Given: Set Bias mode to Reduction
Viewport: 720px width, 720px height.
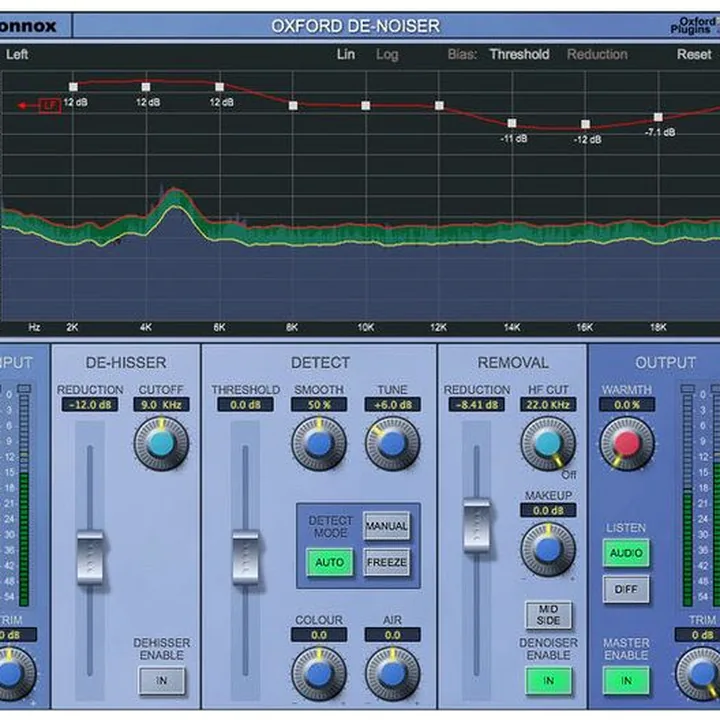Looking at the screenshot, I should pos(597,54).
